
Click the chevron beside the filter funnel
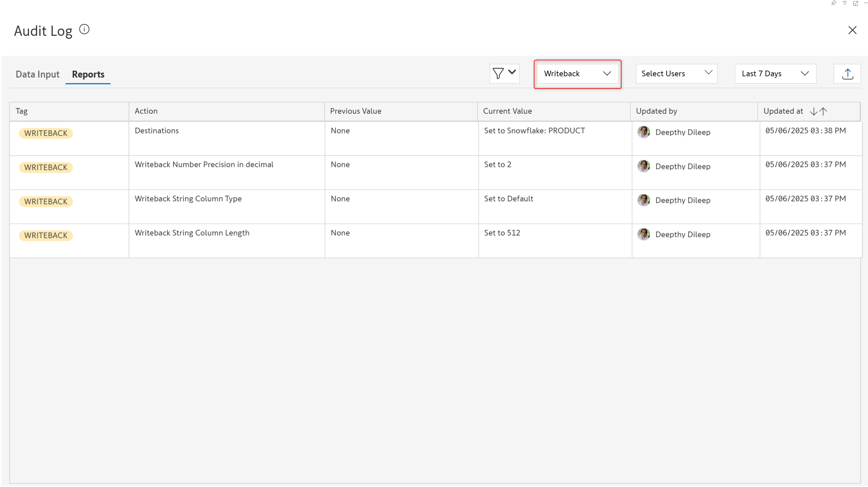click(x=512, y=72)
